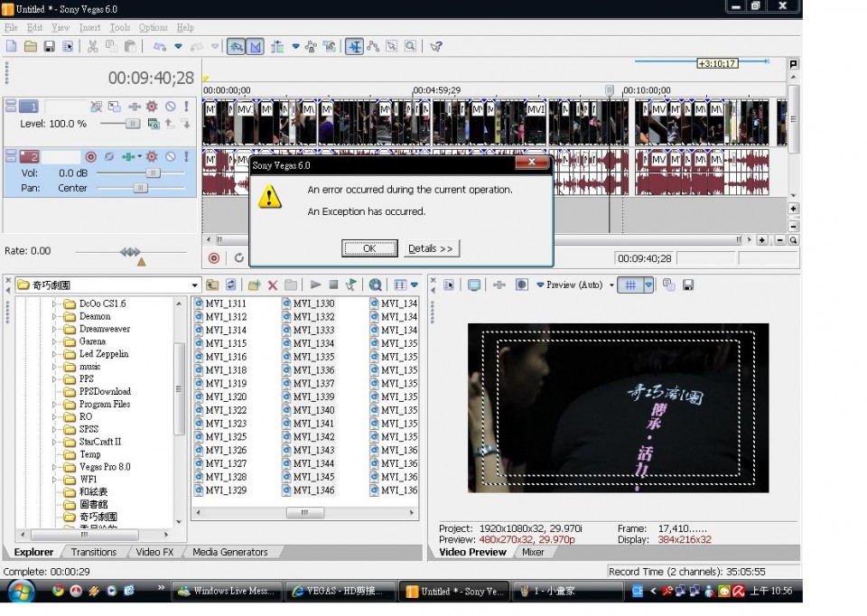Screen dimensions: 867x616
Task: Click the Save project toolbar icon
Action: [x=49, y=46]
